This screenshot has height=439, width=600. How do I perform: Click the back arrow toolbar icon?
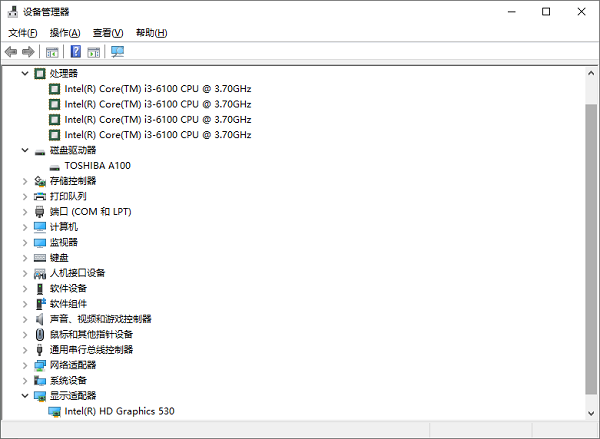pos(11,52)
